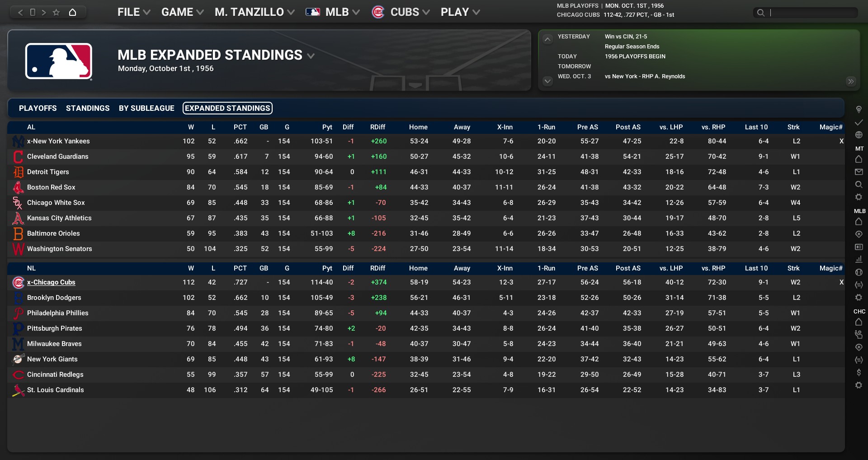The width and height of the screenshot is (868, 460).
Task: Open the Cleveland Guardians team link
Action: pos(57,156)
